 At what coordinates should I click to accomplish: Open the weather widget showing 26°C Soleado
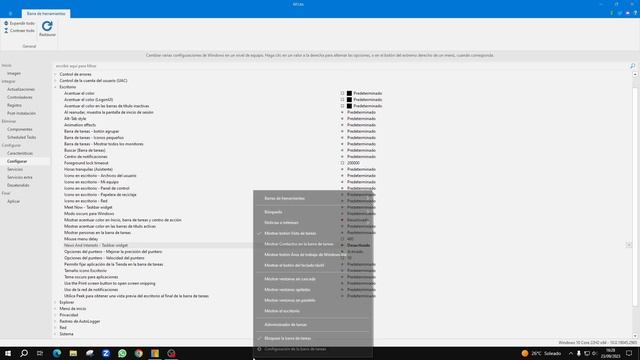coord(541,353)
